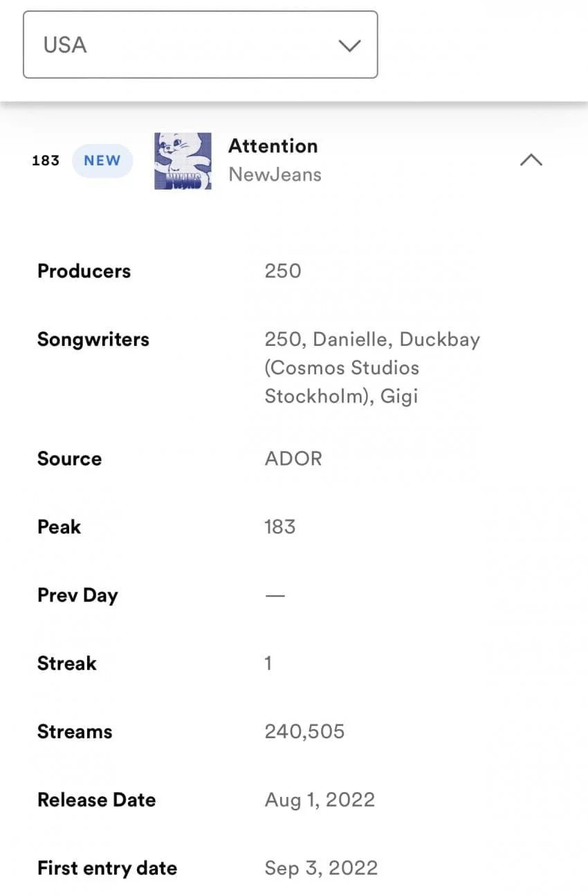588x896 pixels.
Task: Click the rank number 183
Action: [46, 161]
